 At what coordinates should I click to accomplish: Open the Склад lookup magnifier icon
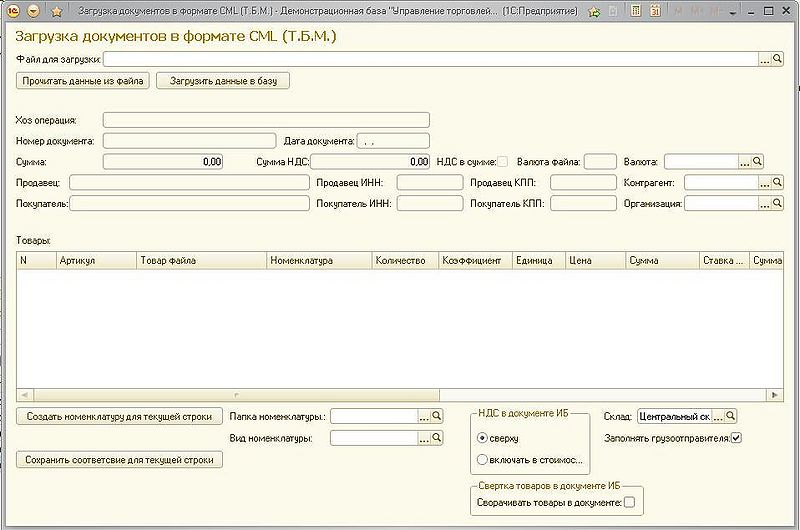pos(731,416)
